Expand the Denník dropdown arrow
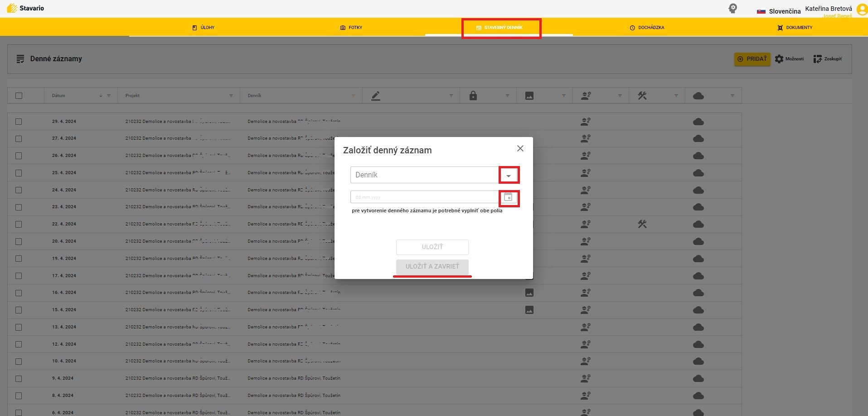 pyautogui.click(x=509, y=175)
